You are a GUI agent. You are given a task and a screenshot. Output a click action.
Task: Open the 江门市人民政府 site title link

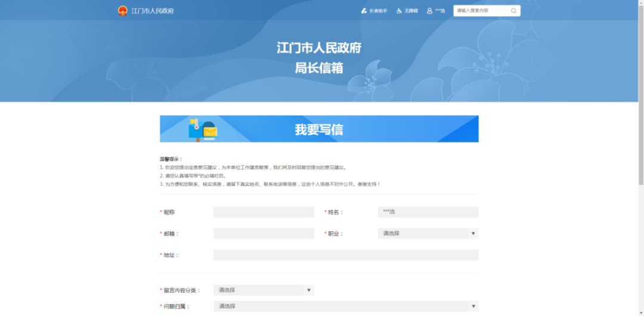(x=153, y=11)
